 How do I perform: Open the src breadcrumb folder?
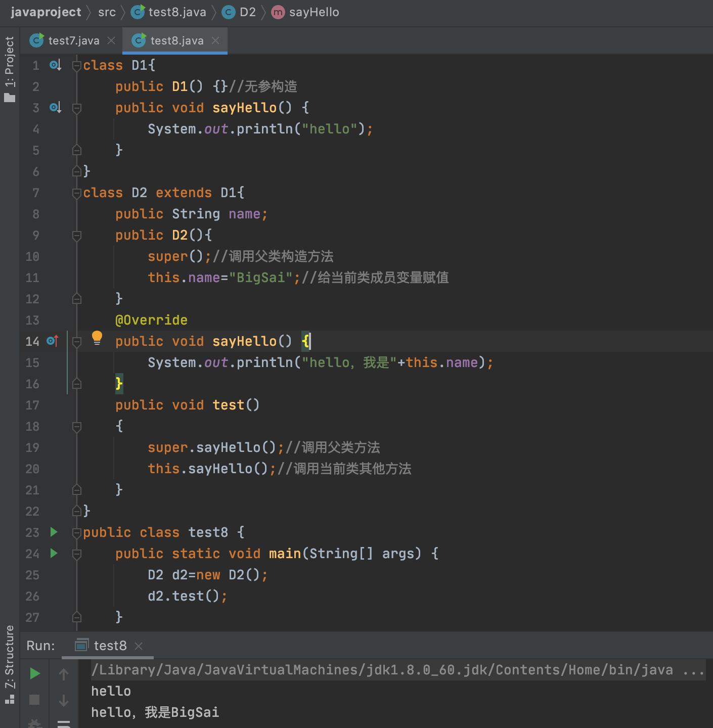click(107, 12)
